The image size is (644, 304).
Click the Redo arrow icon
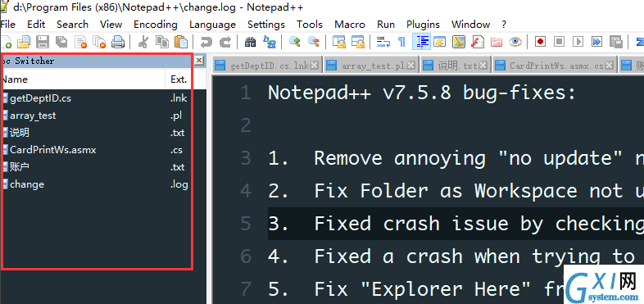(x=224, y=42)
